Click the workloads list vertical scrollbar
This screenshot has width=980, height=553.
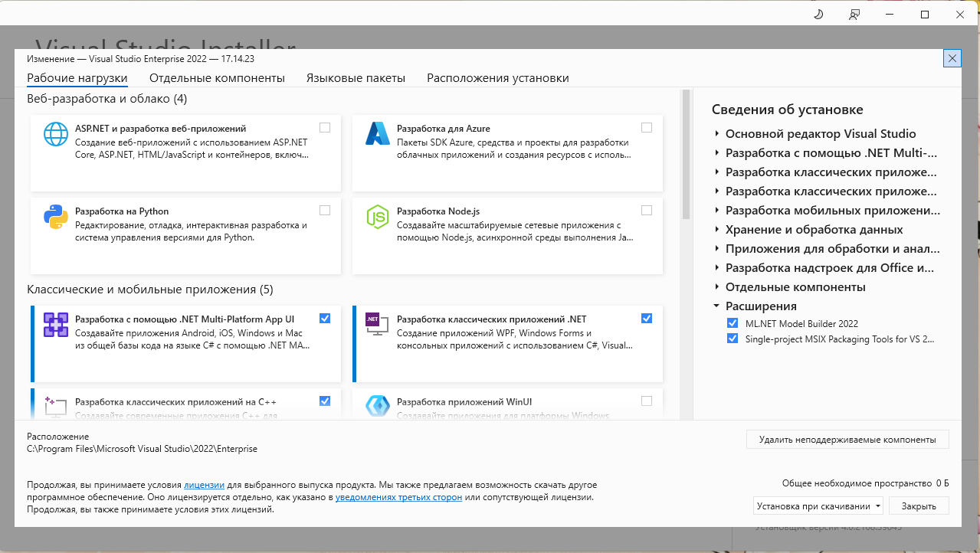(686, 154)
